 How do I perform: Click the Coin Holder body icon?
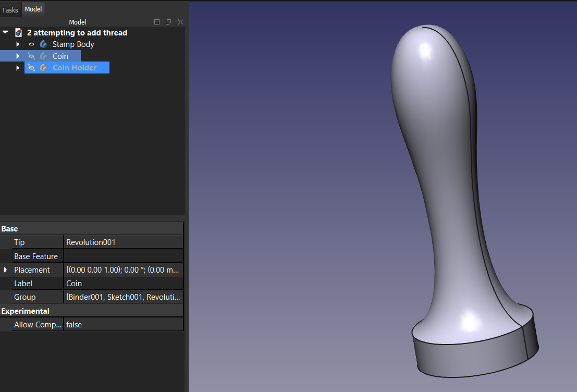(x=43, y=68)
